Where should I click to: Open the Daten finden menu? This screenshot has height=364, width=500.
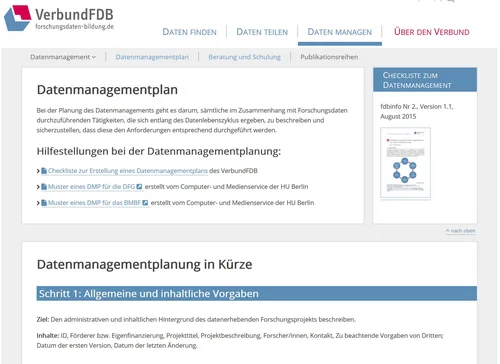[189, 32]
